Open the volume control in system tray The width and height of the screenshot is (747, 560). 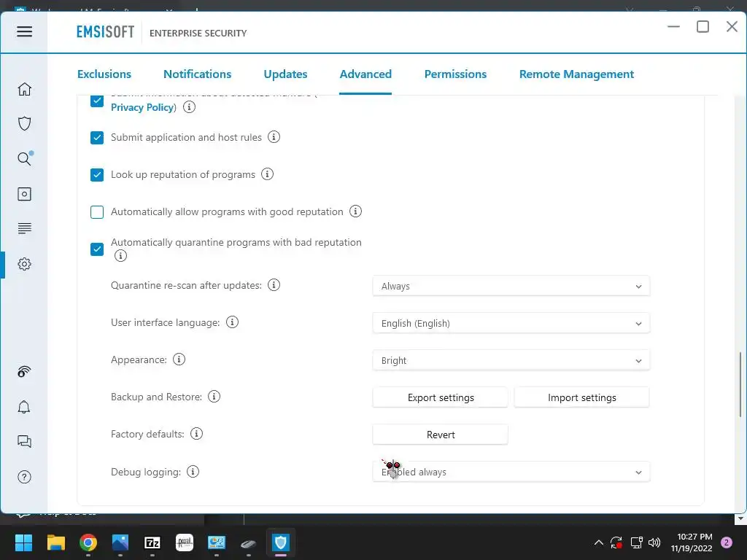[654, 542]
